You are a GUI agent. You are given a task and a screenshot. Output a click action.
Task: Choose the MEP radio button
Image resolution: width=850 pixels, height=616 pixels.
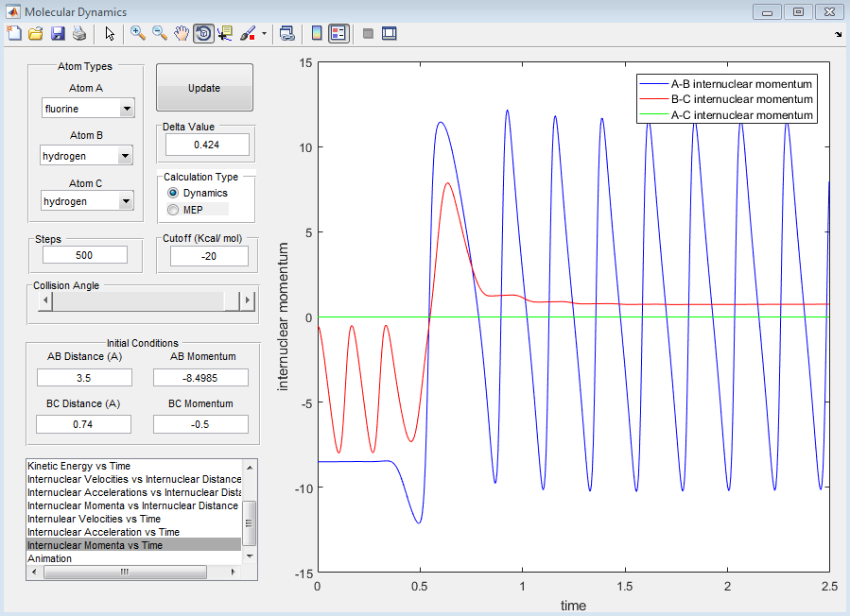[x=173, y=209]
